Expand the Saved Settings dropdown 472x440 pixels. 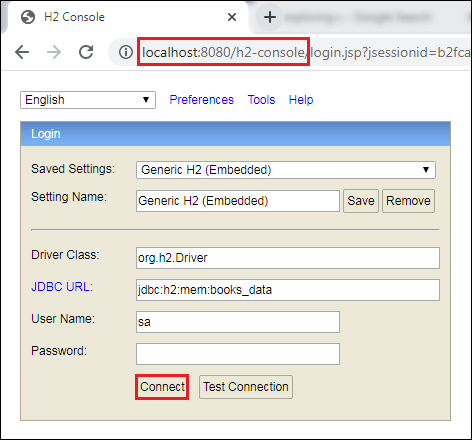(286, 170)
